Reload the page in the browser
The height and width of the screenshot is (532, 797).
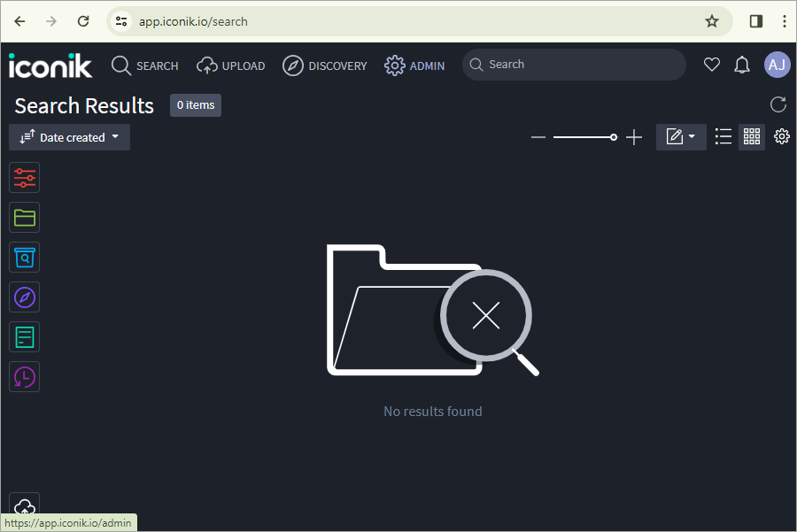click(83, 21)
